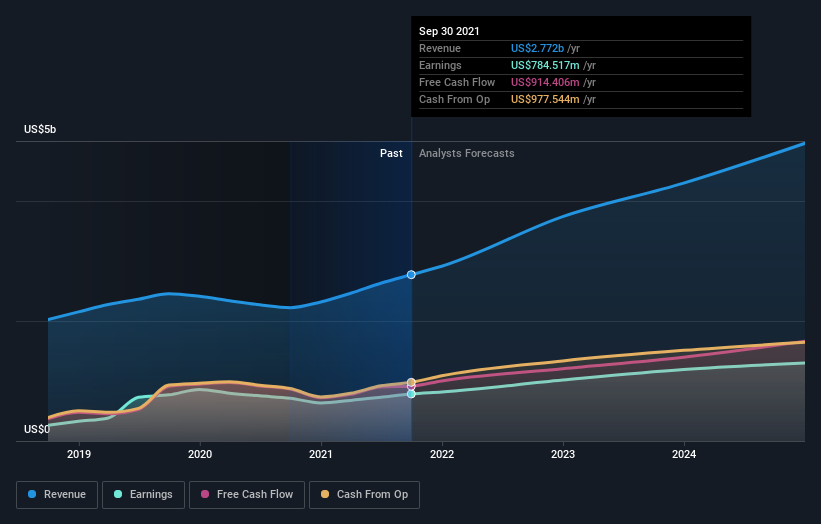Select the Earnings data point marker on chart

tap(411, 394)
